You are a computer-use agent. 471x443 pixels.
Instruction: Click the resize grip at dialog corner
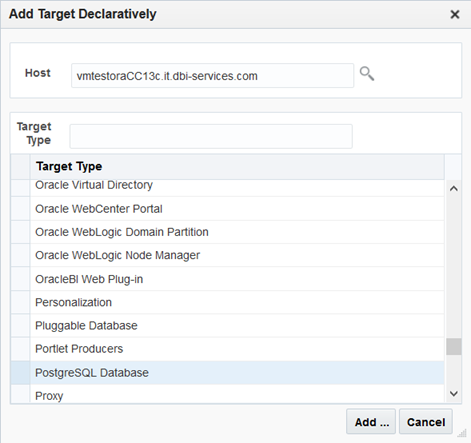(x=462, y=433)
